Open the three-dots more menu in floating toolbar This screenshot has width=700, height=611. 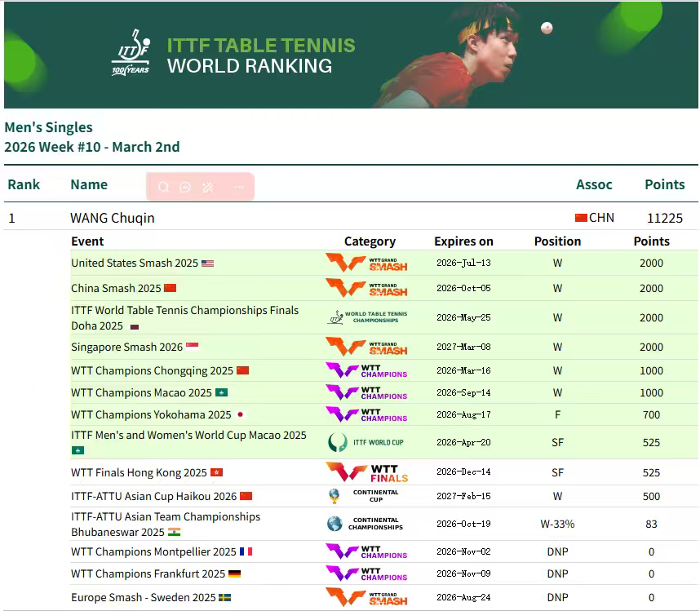(x=239, y=187)
